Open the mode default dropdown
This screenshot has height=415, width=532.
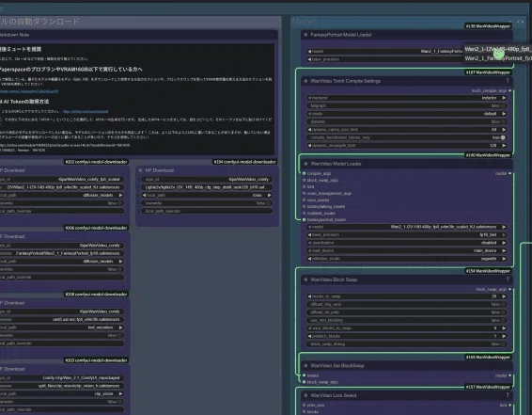pos(407,114)
